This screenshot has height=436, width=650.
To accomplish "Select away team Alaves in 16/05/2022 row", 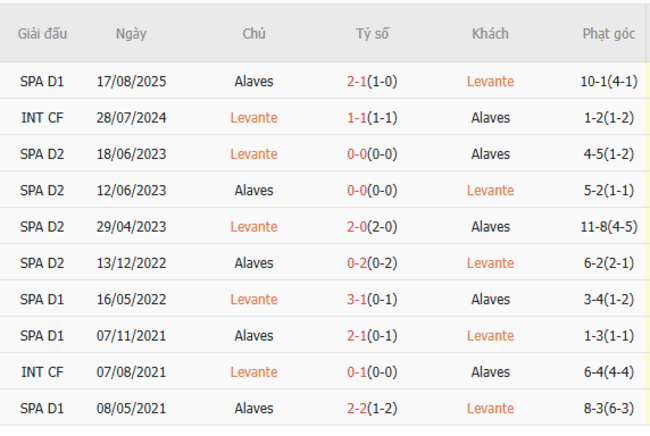I will (x=490, y=299).
